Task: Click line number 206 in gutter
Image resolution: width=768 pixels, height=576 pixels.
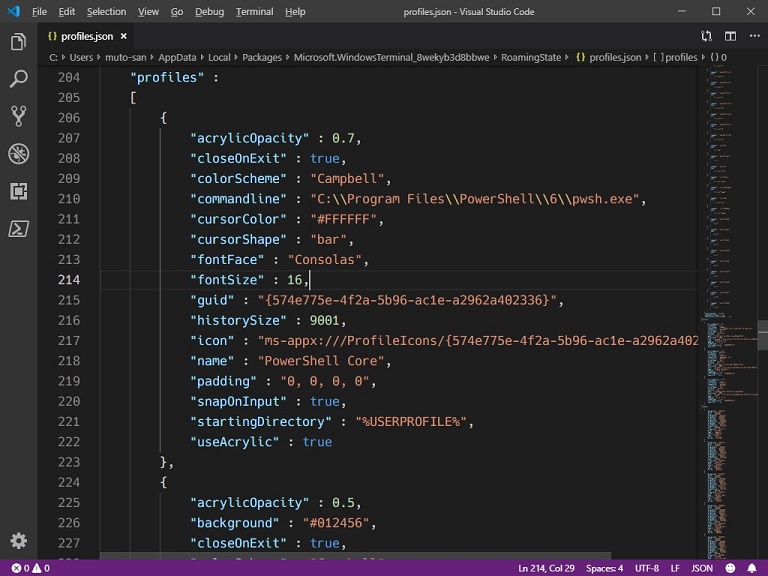Action: tap(69, 118)
